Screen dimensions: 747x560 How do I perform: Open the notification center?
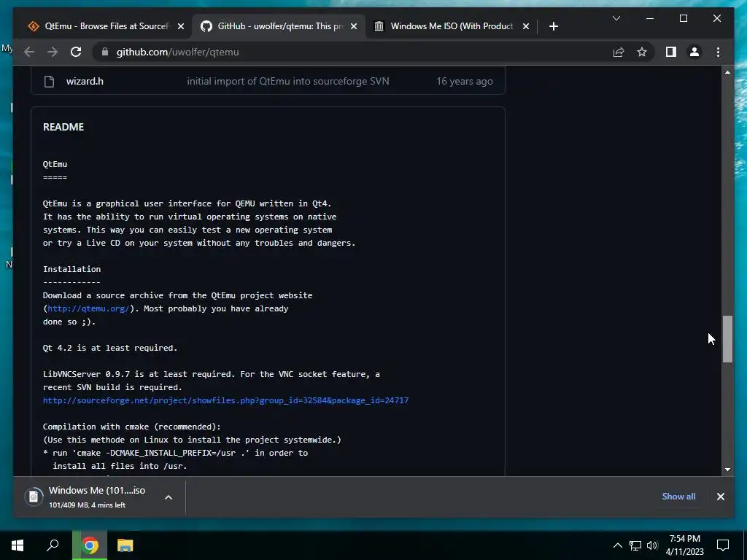coord(723,545)
